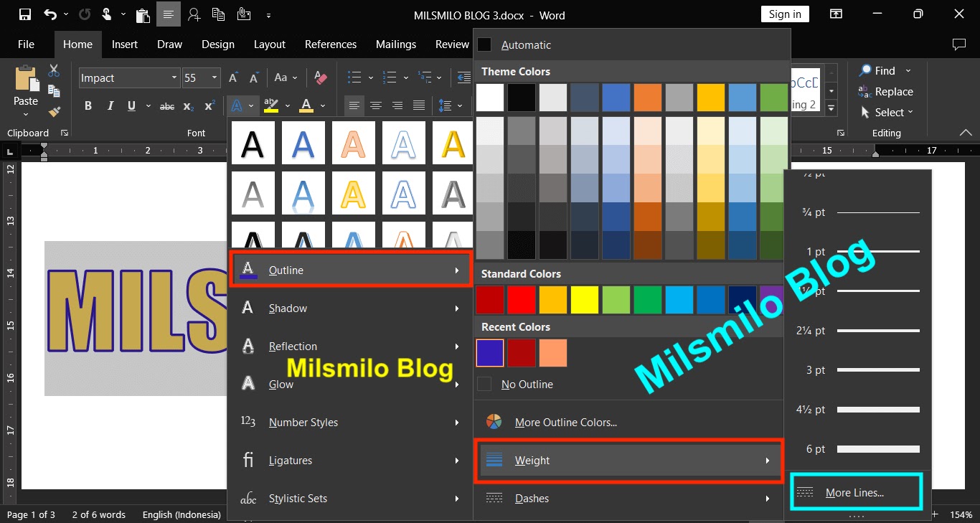Toggle Align Left paragraph button
980x523 pixels.
pyautogui.click(x=354, y=106)
